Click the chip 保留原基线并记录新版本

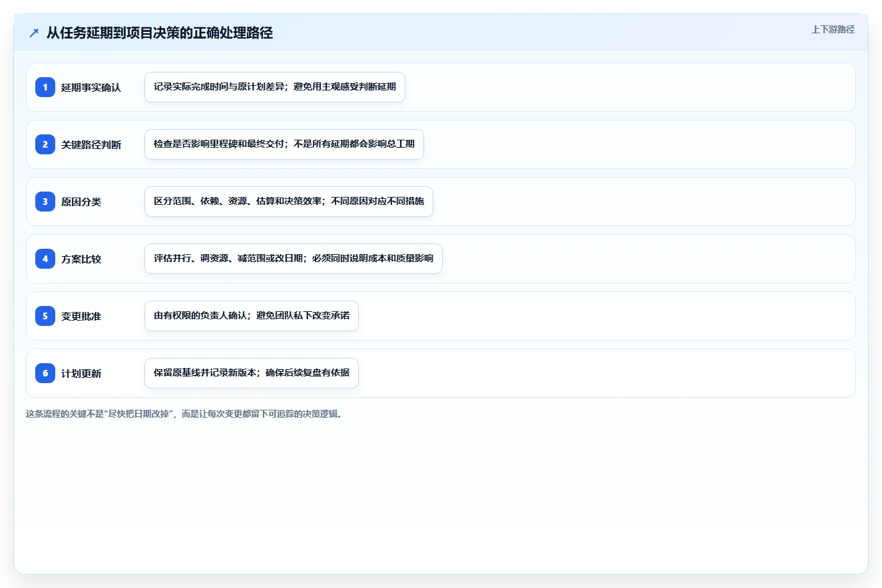tap(252, 373)
